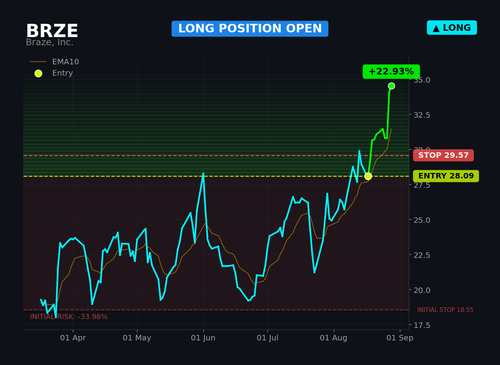Click the 22.5 price axis label

pos(422,255)
